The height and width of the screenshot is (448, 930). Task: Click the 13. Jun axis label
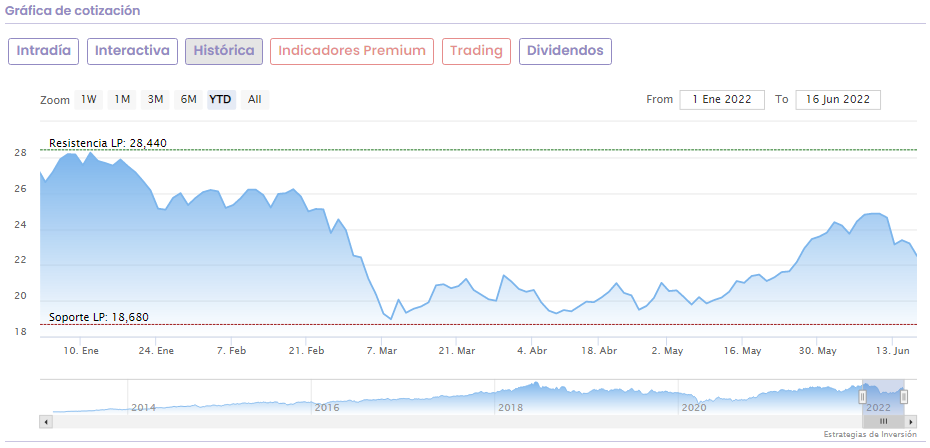point(893,351)
